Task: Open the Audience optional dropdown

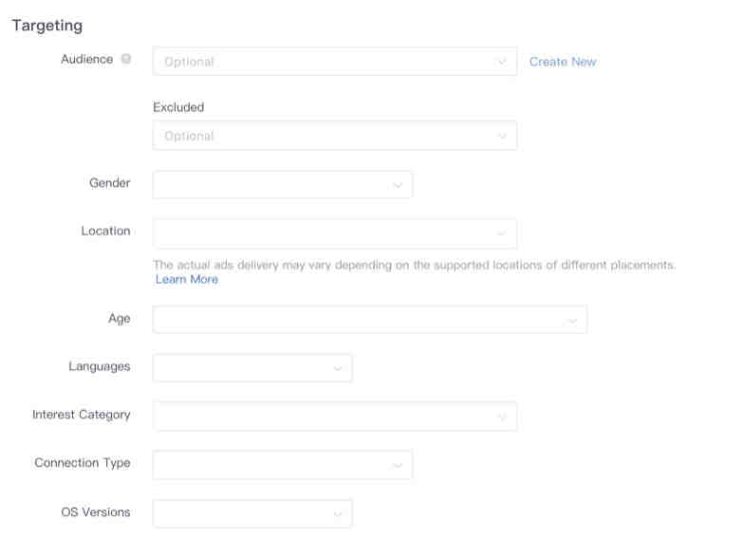Action: tap(334, 61)
